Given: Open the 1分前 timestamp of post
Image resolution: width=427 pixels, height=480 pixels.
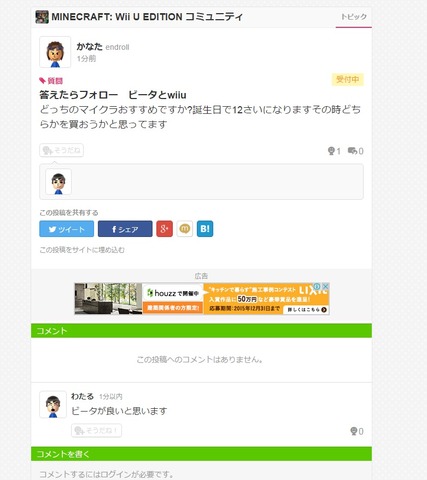Looking at the screenshot, I should click(86, 59).
